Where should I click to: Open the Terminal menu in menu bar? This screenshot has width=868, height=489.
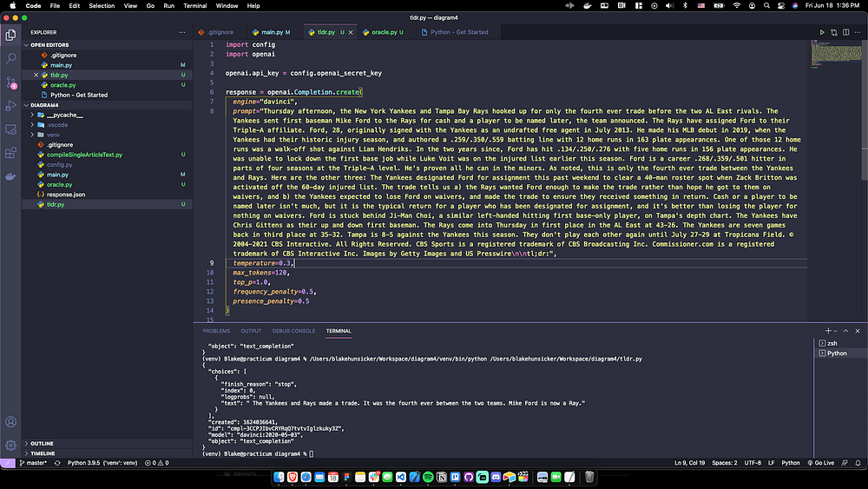click(x=194, y=5)
